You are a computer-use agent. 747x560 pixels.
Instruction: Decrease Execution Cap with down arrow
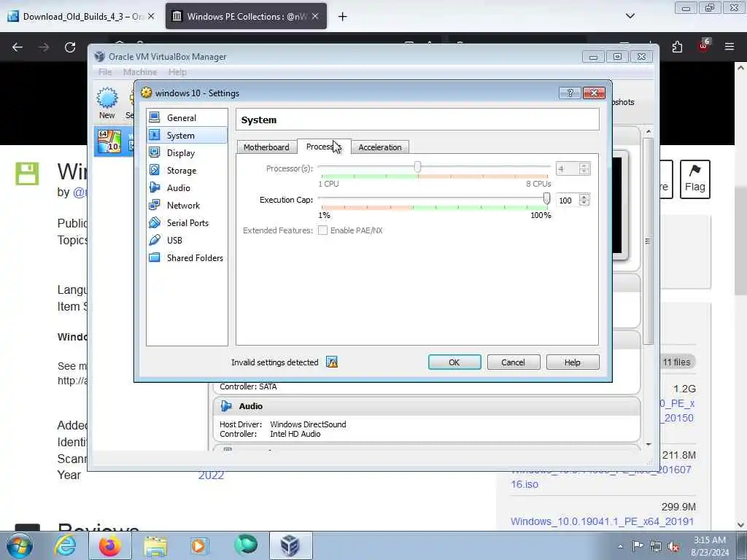[x=584, y=204]
